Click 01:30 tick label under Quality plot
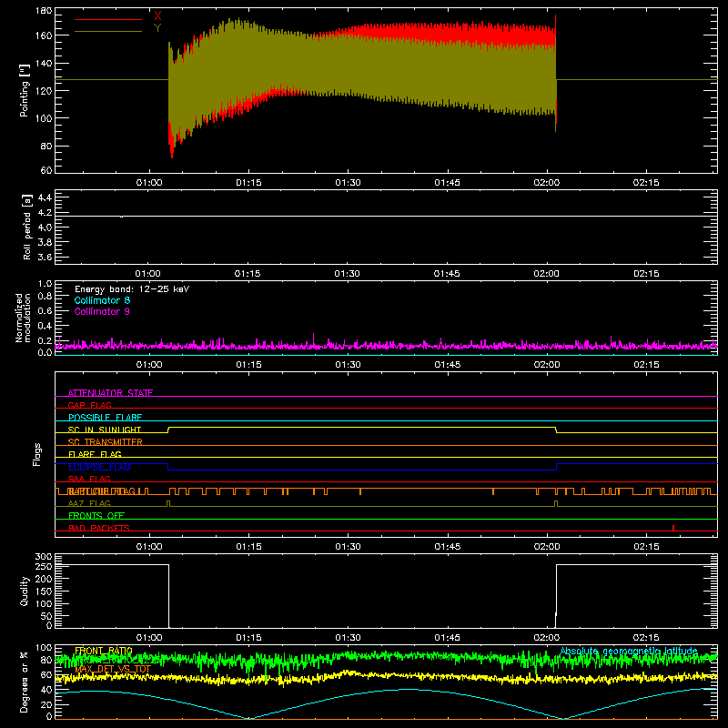The image size is (728, 728). [x=348, y=638]
